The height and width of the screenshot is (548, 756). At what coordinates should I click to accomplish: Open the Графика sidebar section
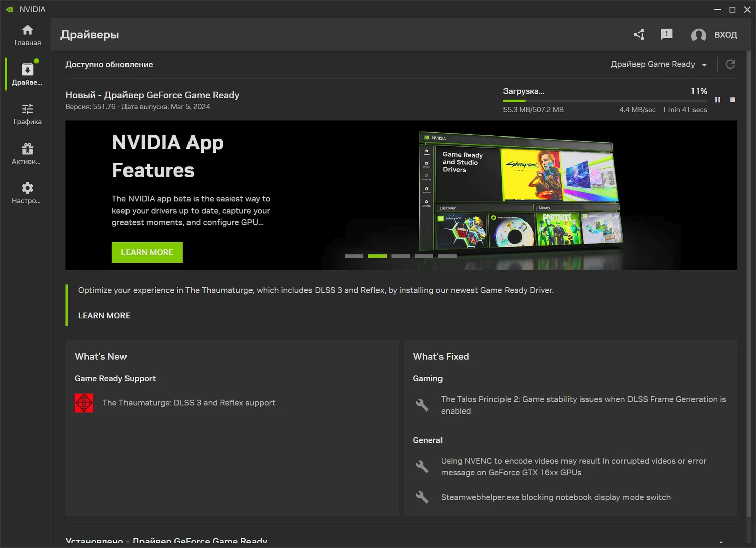click(x=27, y=114)
